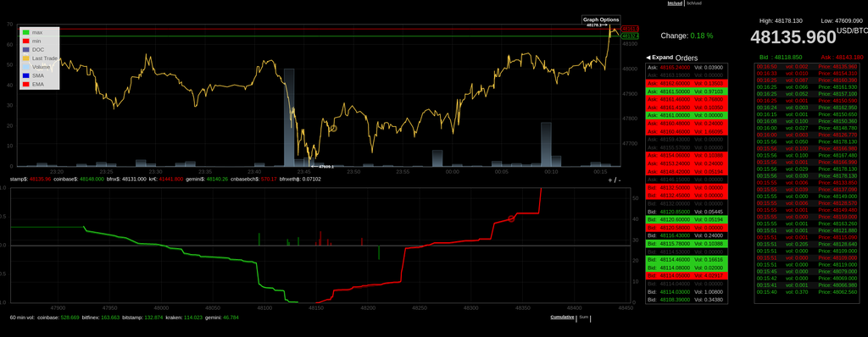This screenshot has height=337, width=868.
Task: Select the 00:16:24 trade at price 48162.950
Action: coord(807,108)
